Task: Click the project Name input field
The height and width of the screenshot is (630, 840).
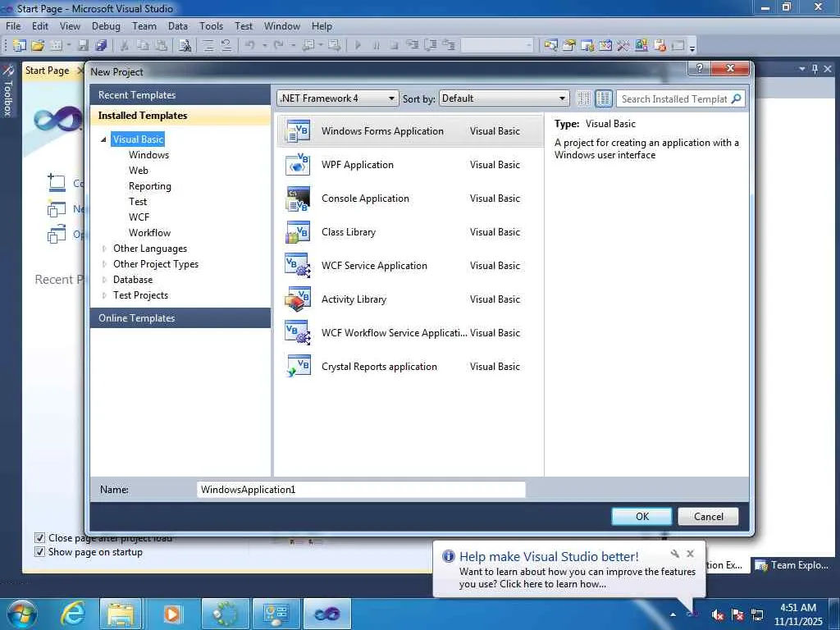Action: pyautogui.click(x=361, y=490)
